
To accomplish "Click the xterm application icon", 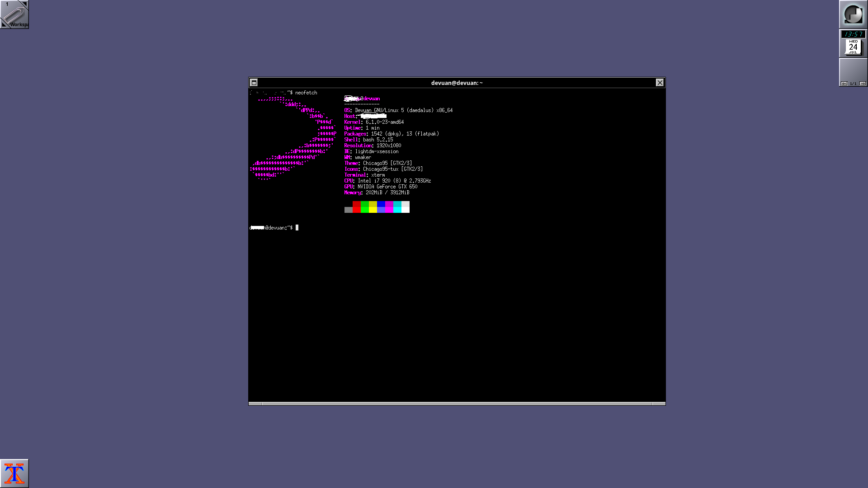I will [14, 474].
